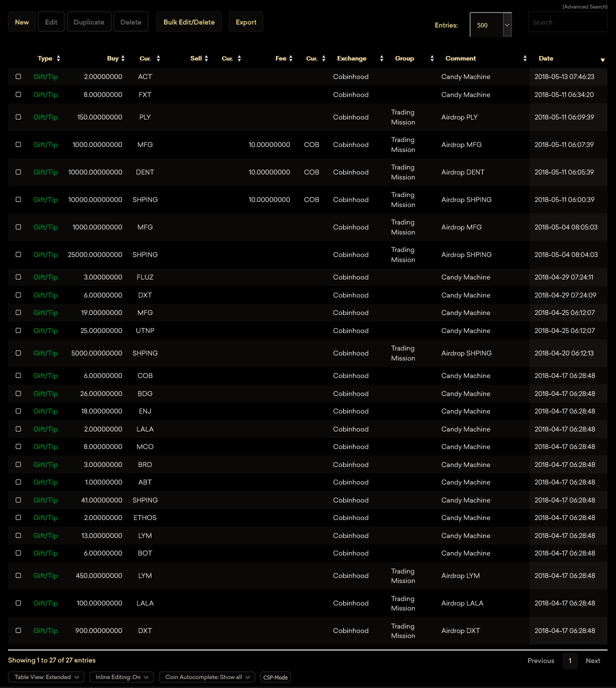Click the BOT currency cell

[x=145, y=553]
